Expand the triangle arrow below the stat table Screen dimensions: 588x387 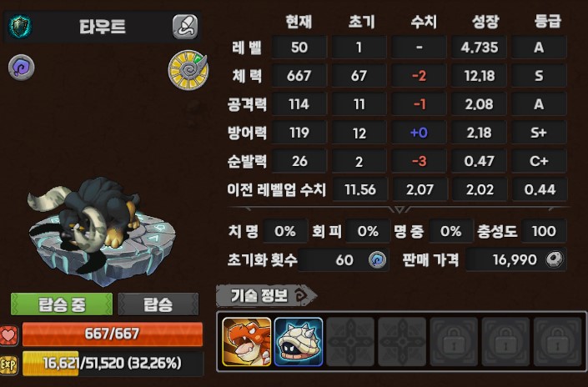click(399, 209)
